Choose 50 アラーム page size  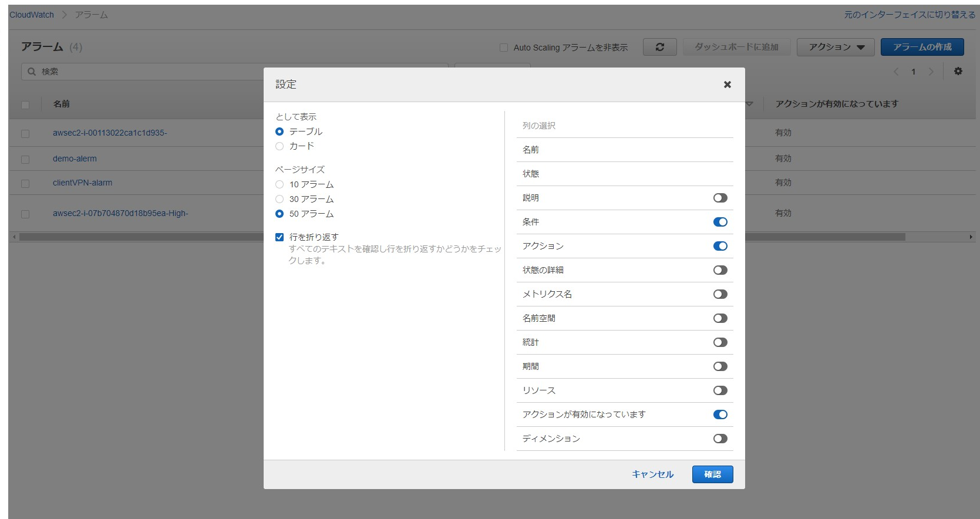point(279,214)
